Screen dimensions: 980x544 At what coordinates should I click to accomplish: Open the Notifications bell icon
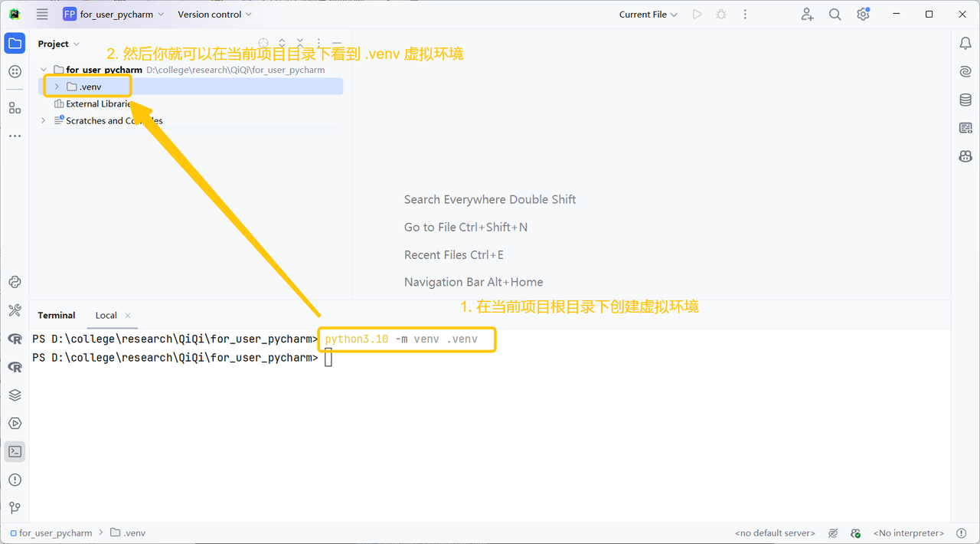(965, 44)
